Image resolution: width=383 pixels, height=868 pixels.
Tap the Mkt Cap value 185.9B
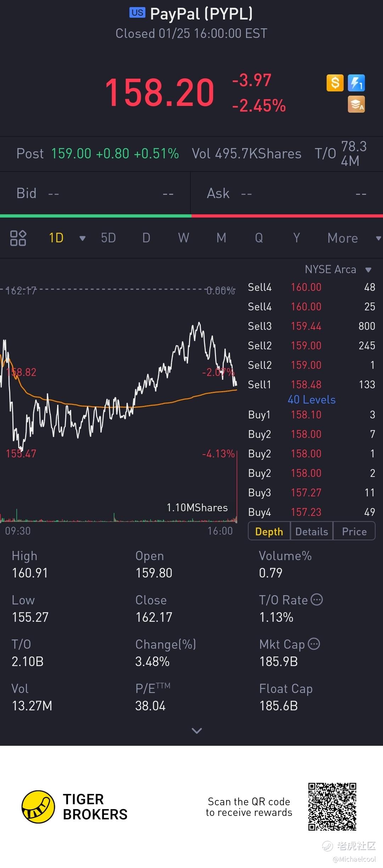click(279, 661)
